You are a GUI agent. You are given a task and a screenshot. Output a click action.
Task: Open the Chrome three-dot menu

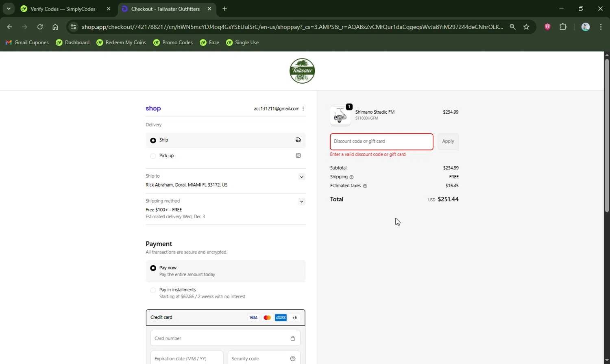coord(601,27)
